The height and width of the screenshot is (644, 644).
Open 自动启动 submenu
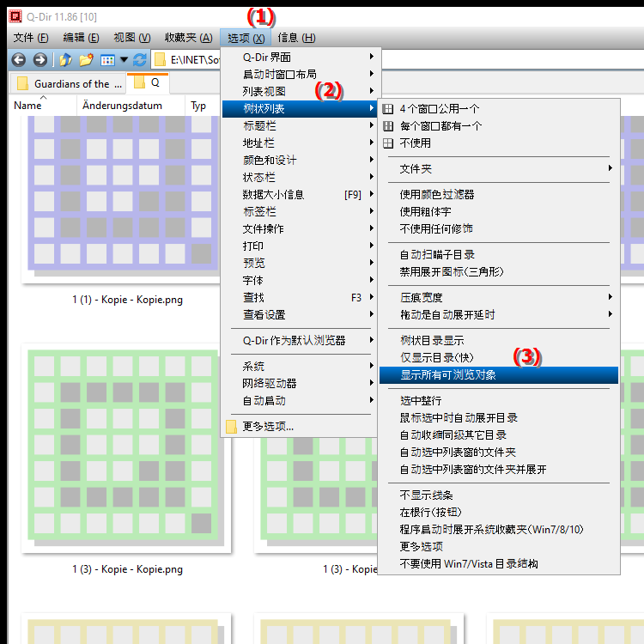tap(300, 400)
